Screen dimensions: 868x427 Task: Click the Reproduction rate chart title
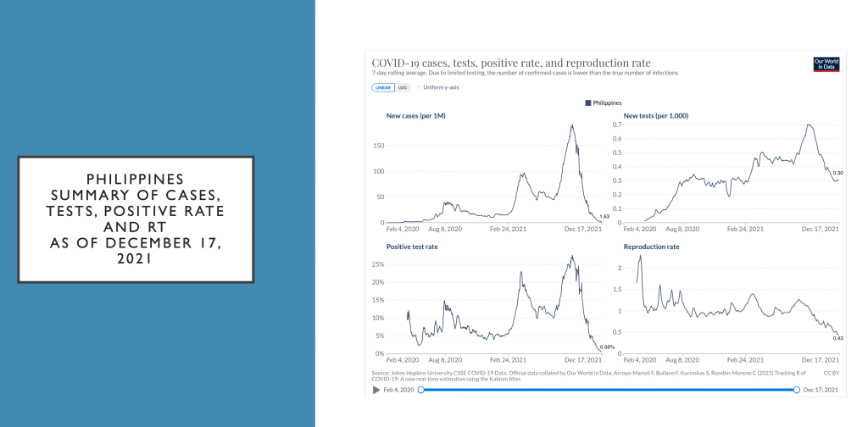pyautogui.click(x=651, y=247)
